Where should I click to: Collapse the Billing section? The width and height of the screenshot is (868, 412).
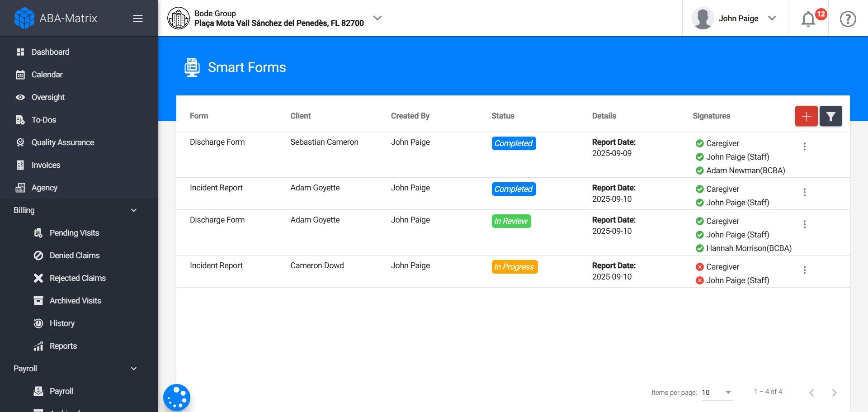[134, 210]
